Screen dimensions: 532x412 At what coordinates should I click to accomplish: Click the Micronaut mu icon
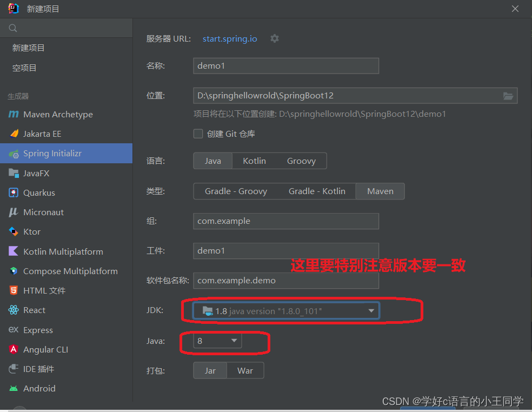click(x=13, y=212)
